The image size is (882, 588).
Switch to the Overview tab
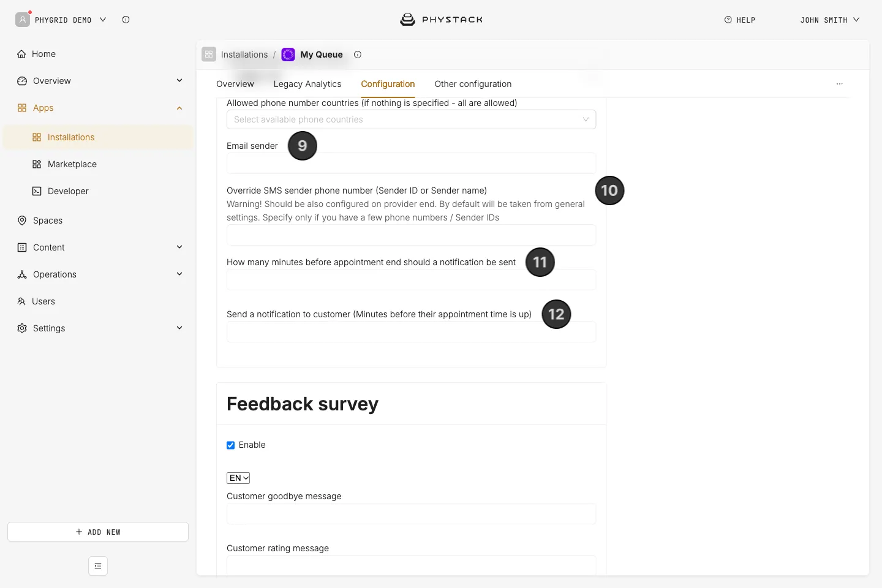pos(235,84)
